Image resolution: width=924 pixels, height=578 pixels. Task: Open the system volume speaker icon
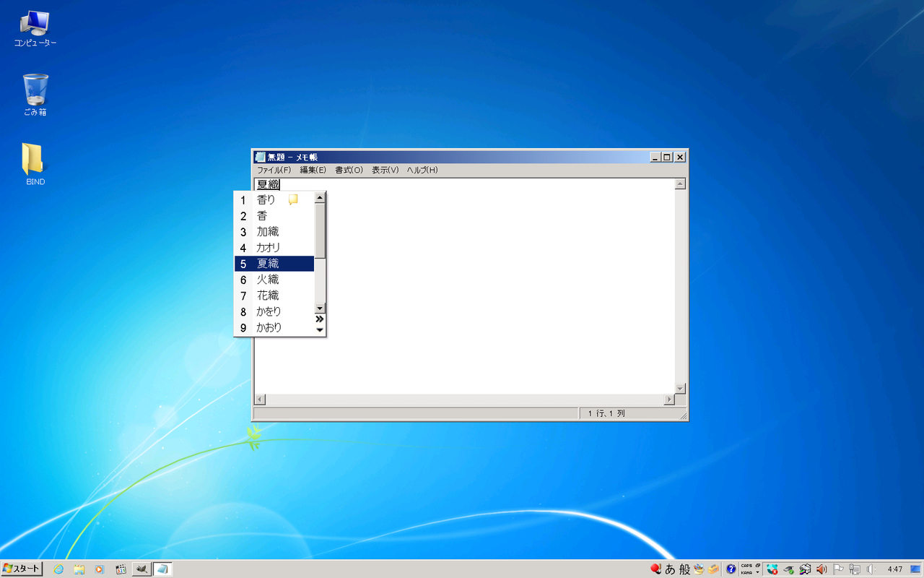coord(871,569)
